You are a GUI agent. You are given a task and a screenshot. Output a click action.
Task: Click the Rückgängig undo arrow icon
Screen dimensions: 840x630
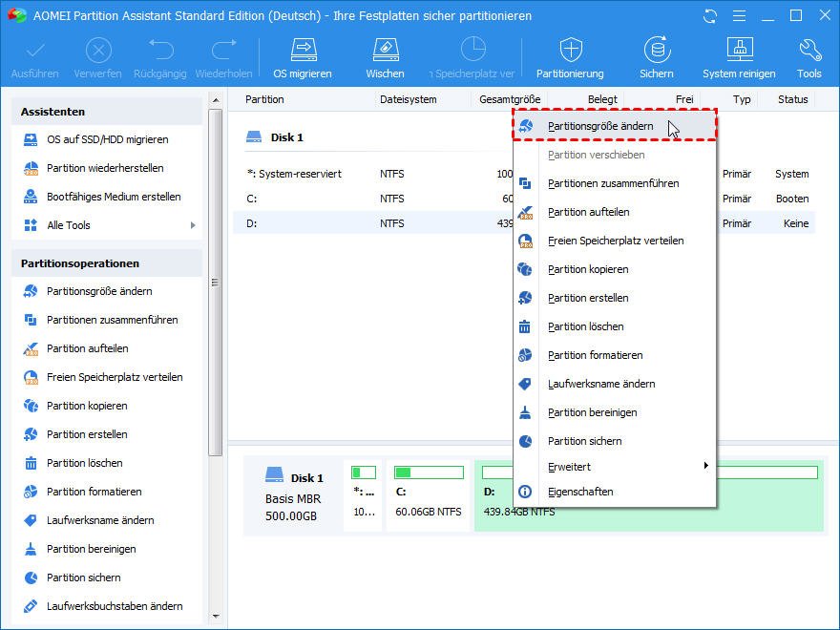(x=160, y=59)
